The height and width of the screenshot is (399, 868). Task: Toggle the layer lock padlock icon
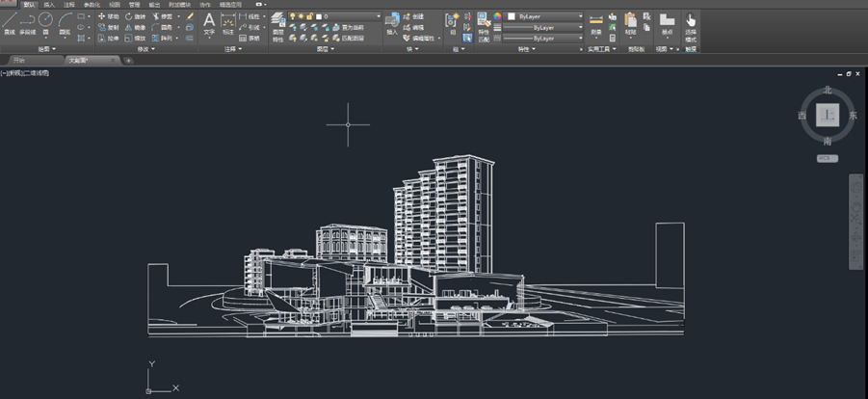coord(309,16)
